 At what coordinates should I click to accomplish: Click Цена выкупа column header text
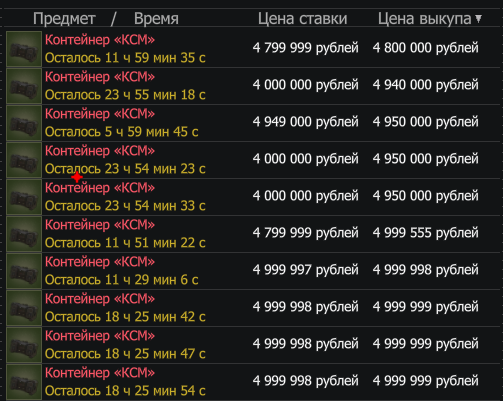[x=424, y=19]
